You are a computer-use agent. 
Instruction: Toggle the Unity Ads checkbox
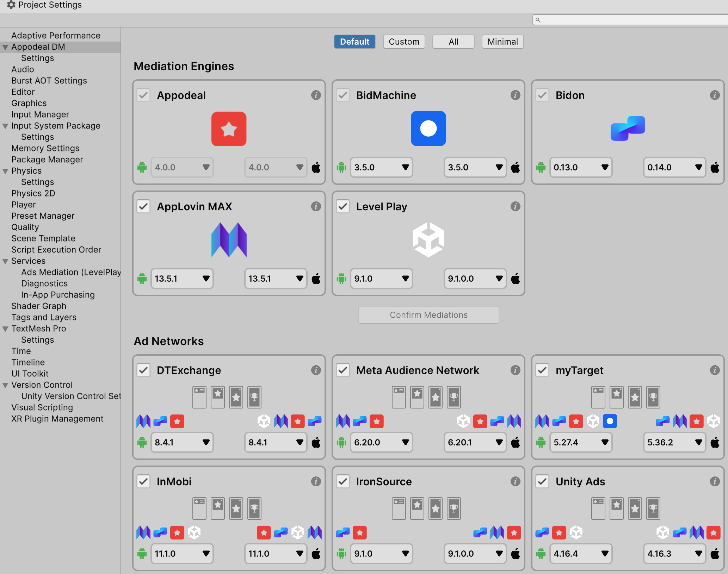pyautogui.click(x=542, y=481)
